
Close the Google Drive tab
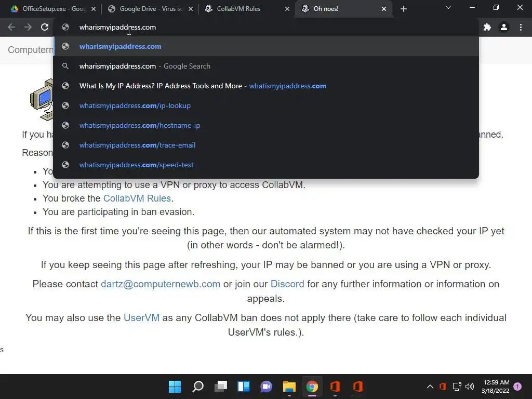(191, 9)
